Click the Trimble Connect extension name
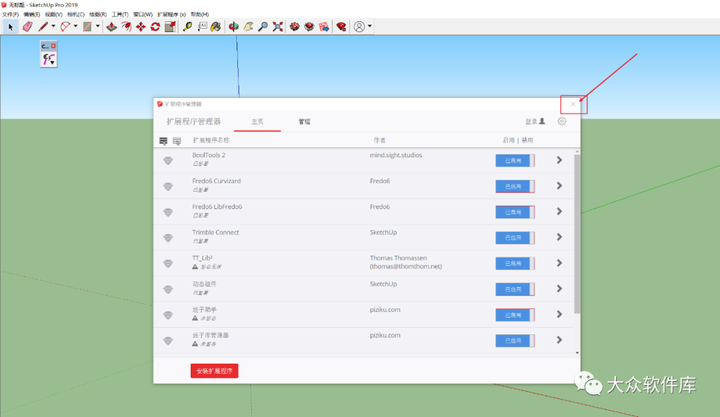The height and width of the screenshot is (417, 720). tap(215, 232)
